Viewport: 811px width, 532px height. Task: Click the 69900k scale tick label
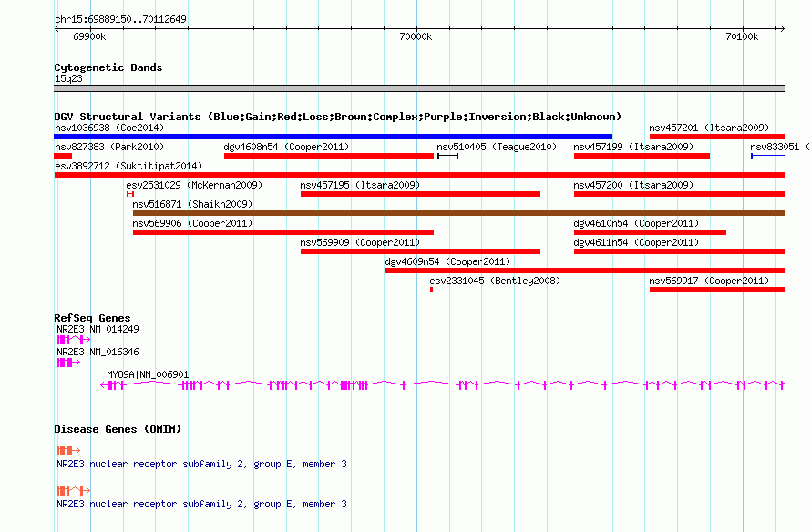tap(89, 36)
